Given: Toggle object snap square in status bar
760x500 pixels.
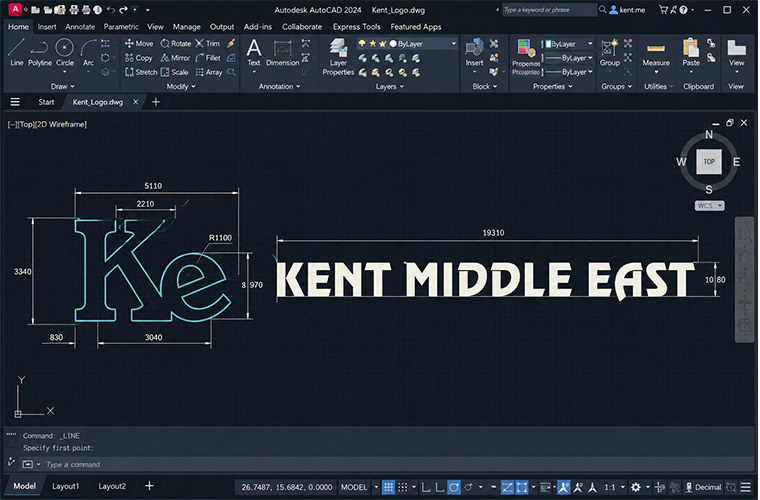Looking at the screenshot, I should click(522, 487).
